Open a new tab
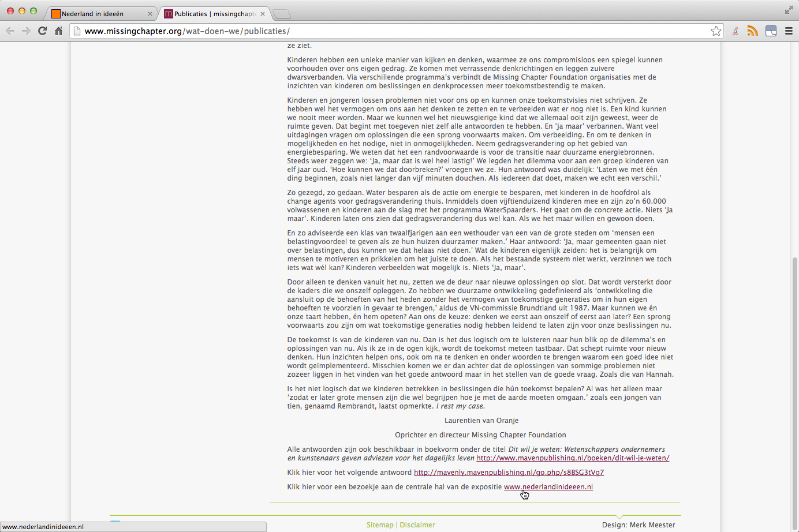The width and height of the screenshot is (799, 532). (282, 14)
